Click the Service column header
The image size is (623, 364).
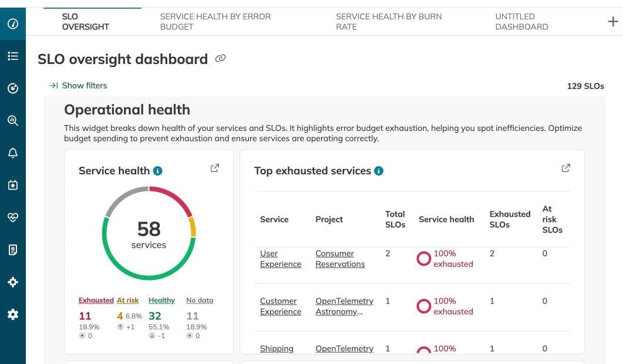click(274, 220)
